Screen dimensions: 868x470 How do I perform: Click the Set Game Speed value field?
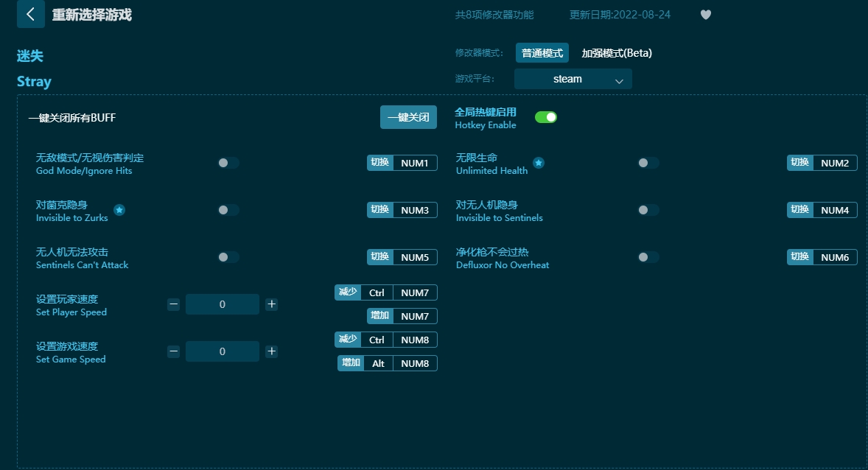[222, 351]
